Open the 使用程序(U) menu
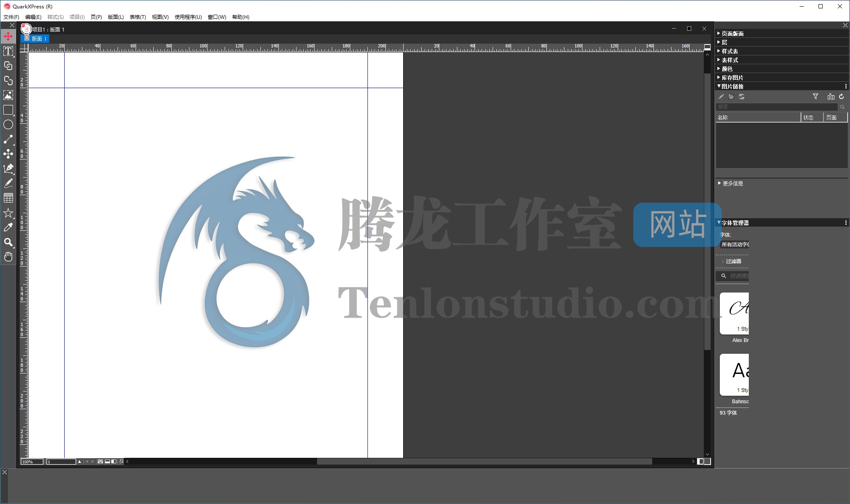The image size is (850, 504). click(188, 17)
